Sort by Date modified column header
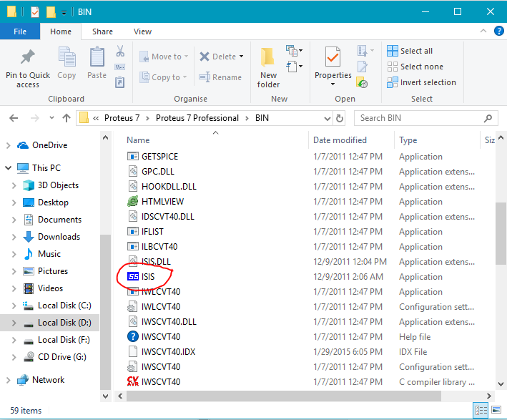Viewport: 507px width, 420px height. click(340, 140)
